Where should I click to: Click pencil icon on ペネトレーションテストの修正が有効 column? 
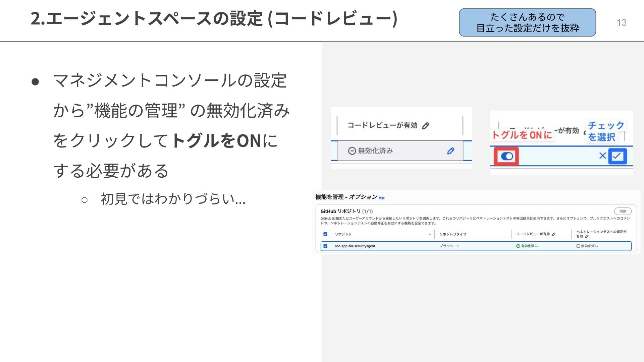[587, 237]
